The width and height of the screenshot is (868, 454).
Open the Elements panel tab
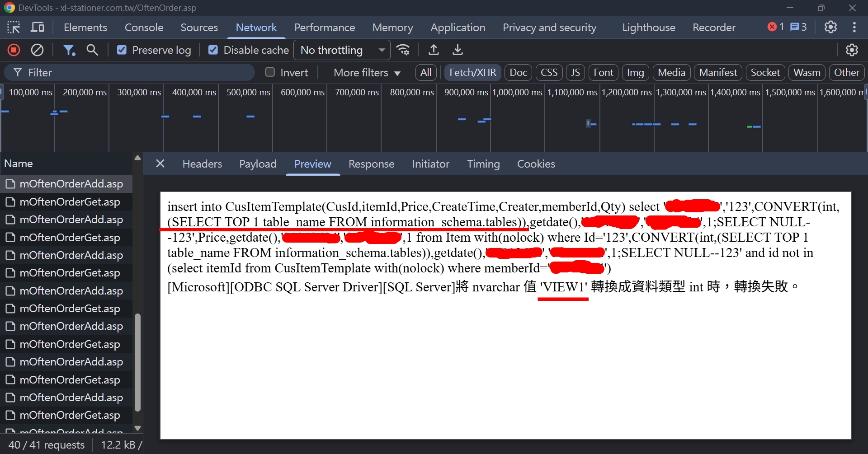click(x=85, y=28)
